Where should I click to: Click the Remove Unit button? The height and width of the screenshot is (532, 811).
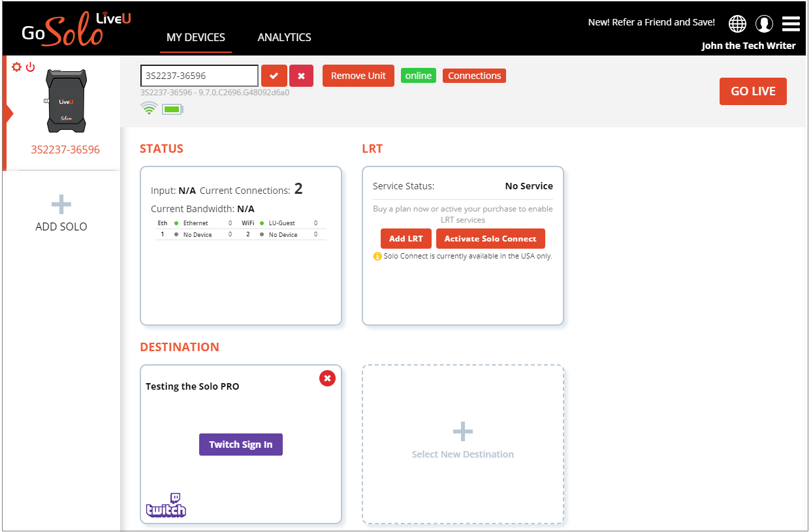click(x=358, y=76)
